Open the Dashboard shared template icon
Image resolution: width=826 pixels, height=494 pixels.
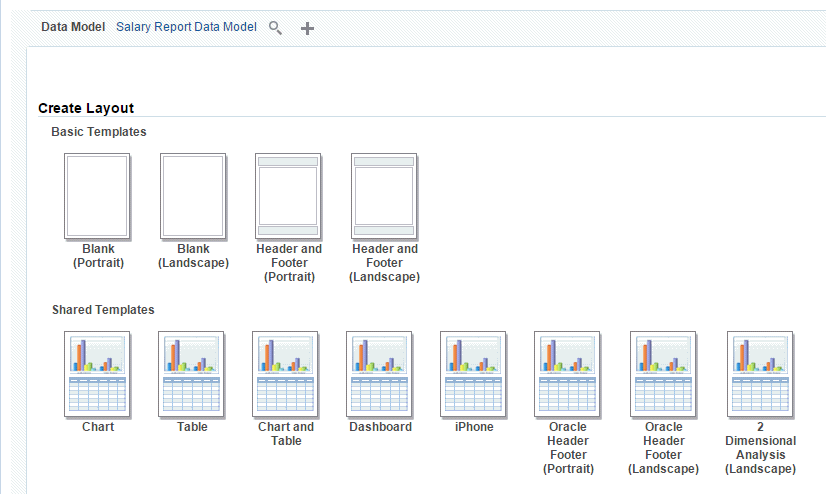[379, 374]
